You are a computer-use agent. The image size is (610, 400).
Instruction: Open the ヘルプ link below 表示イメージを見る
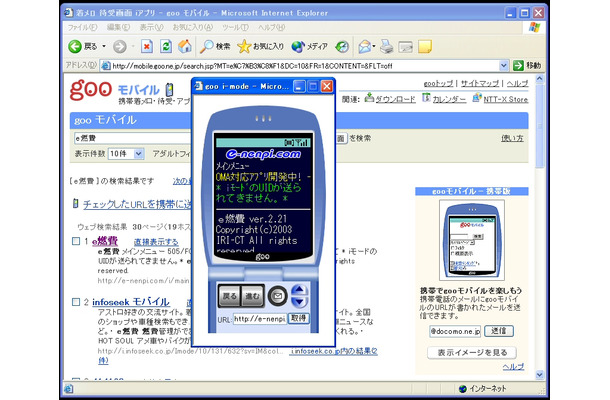(513, 367)
